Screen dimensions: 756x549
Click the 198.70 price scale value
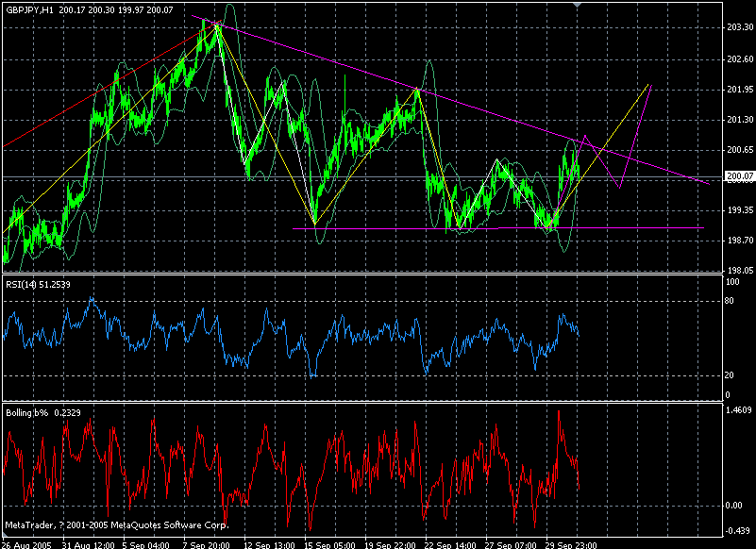(740, 240)
